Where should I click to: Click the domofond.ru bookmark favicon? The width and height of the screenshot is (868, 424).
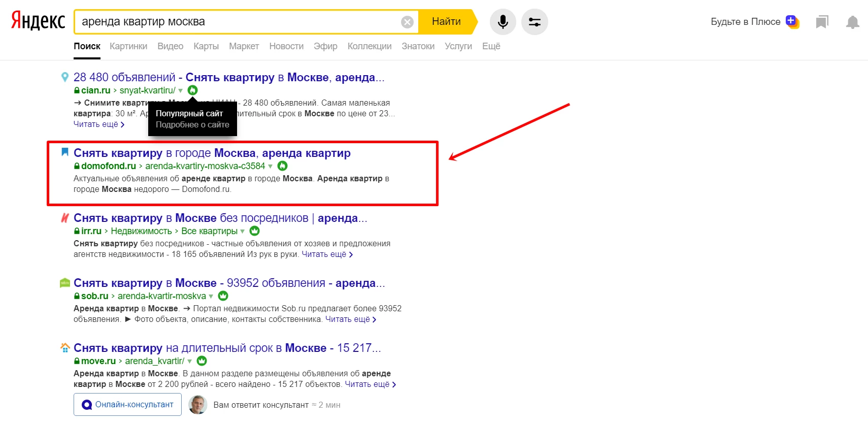64,152
